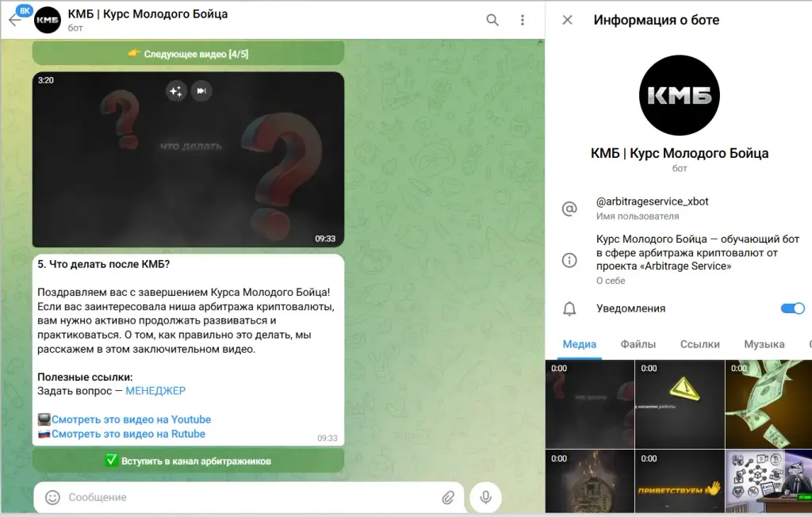
Task: Open the МЕНЕДЖЕР link
Action: 155,391
